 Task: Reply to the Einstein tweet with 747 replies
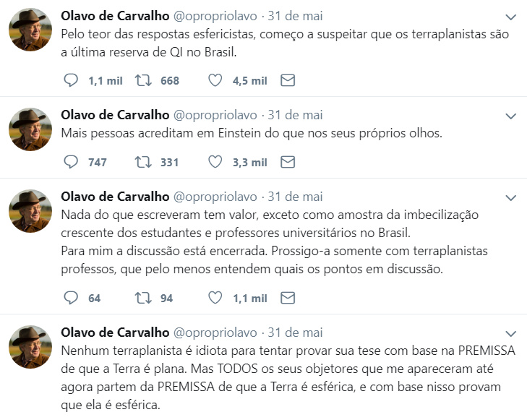(x=70, y=162)
